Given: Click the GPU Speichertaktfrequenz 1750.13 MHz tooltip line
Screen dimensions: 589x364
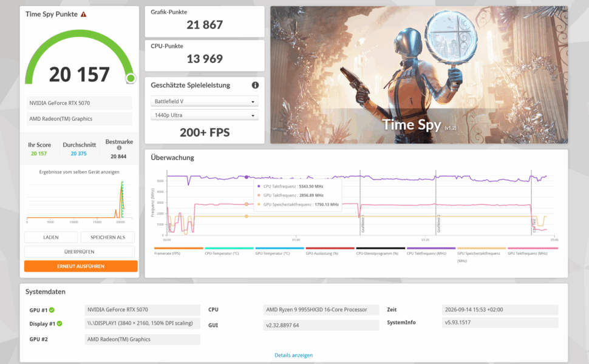Looking at the screenshot, I should [x=298, y=204].
